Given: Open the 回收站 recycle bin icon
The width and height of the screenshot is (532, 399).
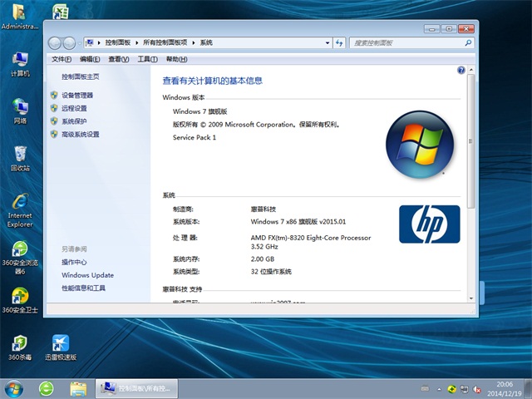Looking at the screenshot, I should [x=20, y=155].
